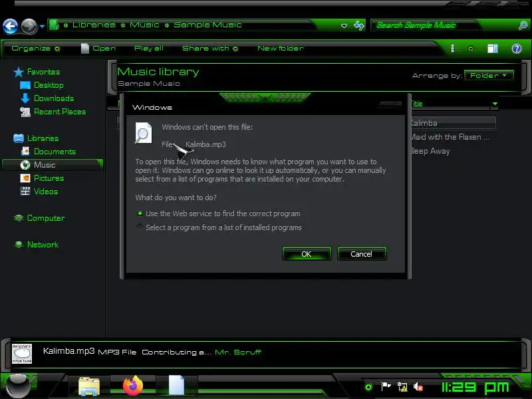Screen dimensions: 532x399
Task: Show hidden tray icons button
Action: click(x=369, y=387)
